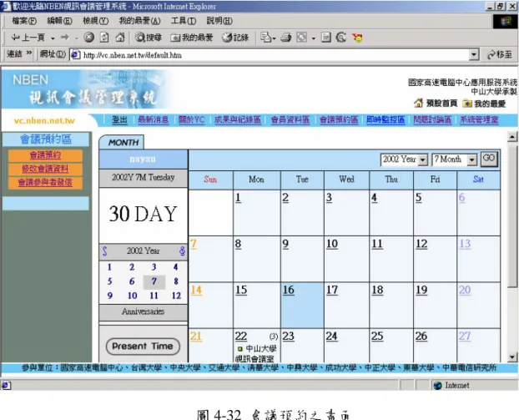
Task: Open the 7 Month dropdown
Action: [x=454, y=159]
